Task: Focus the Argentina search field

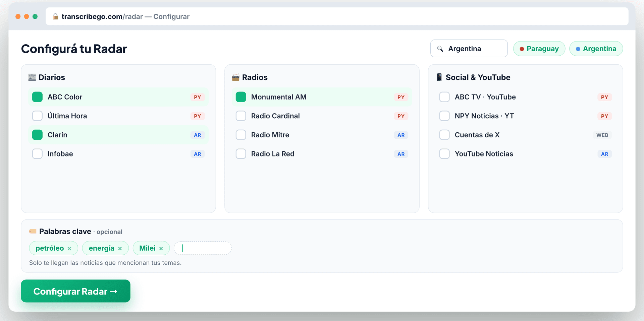Action: pos(469,49)
